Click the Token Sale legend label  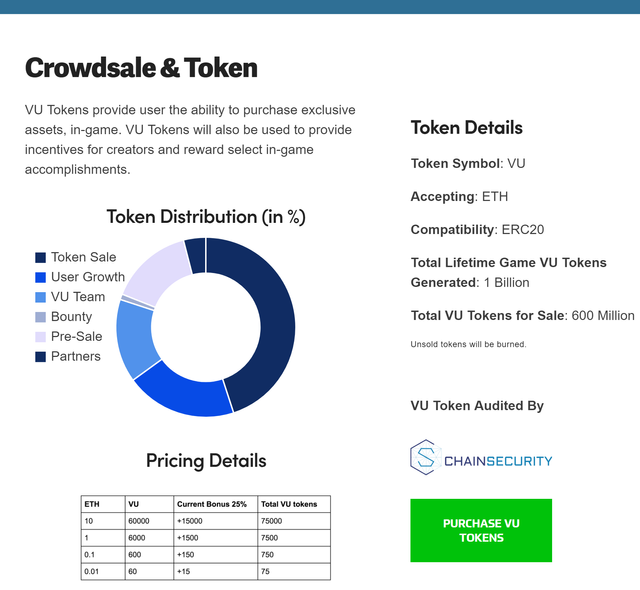(84, 257)
